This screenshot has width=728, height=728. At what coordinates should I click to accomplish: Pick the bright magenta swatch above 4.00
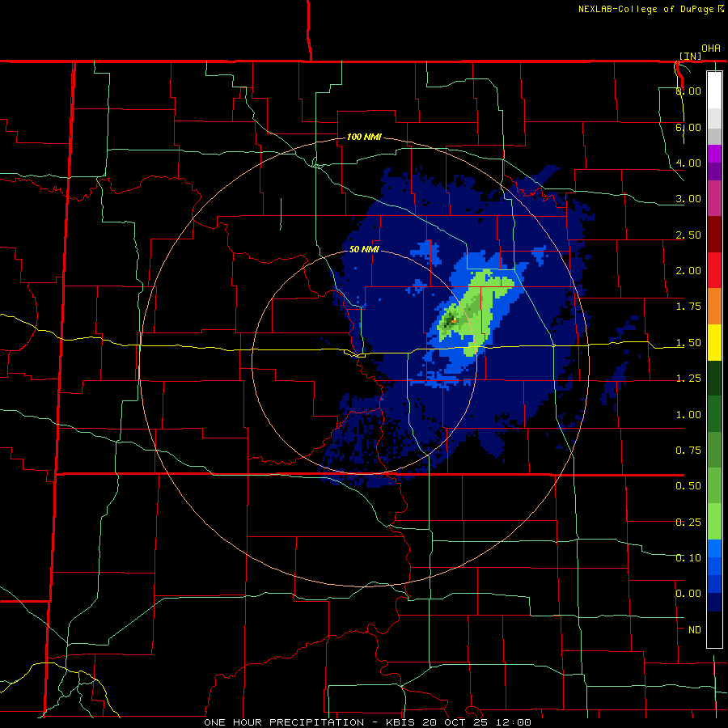pyautogui.click(x=714, y=154)
